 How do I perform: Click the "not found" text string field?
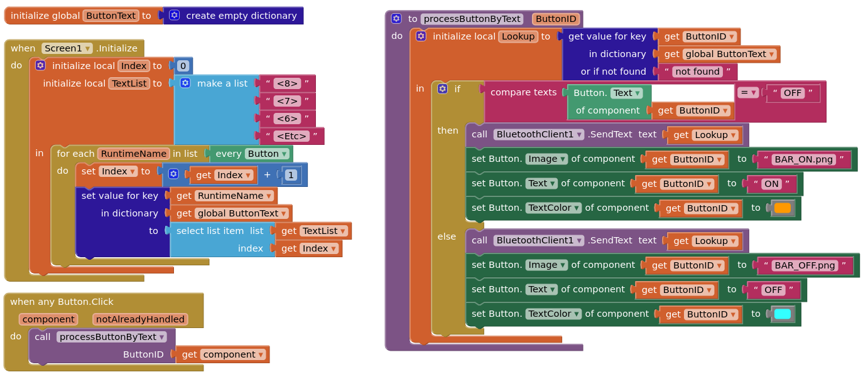[697, 72]
